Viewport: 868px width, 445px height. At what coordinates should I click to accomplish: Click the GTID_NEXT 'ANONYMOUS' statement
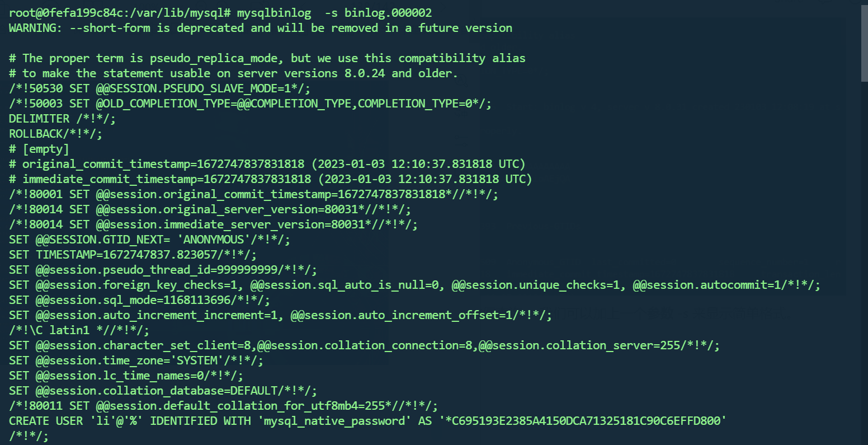149,240
